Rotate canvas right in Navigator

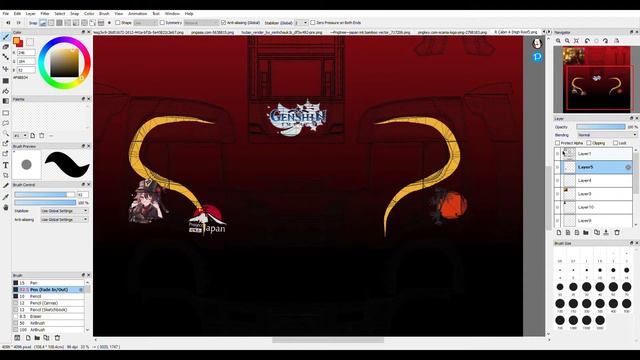606,41
